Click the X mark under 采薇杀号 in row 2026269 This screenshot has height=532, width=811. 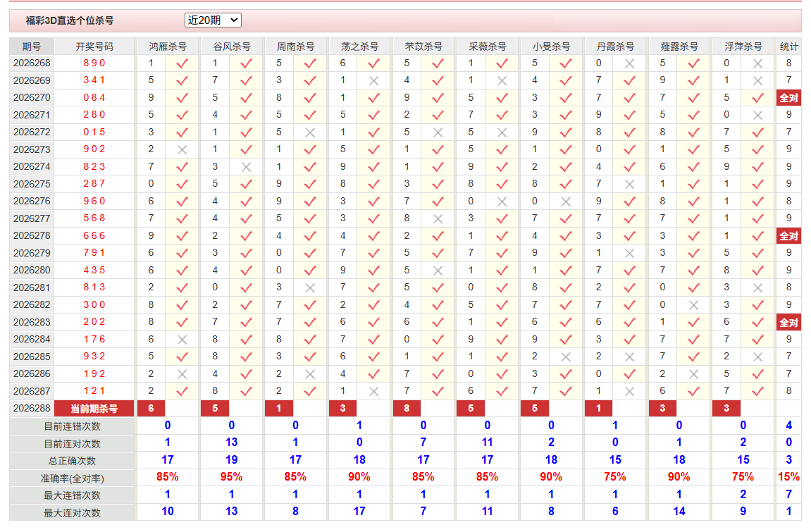pyautogui.click(x=502, y=80)
